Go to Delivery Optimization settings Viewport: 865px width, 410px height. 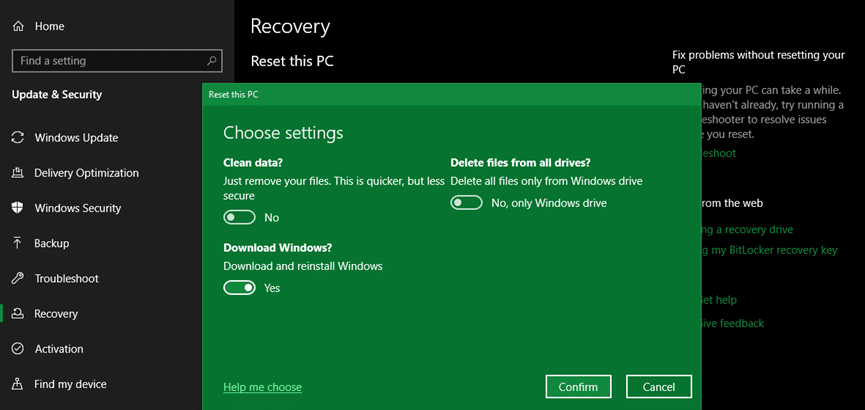click(x=86, y=173)
